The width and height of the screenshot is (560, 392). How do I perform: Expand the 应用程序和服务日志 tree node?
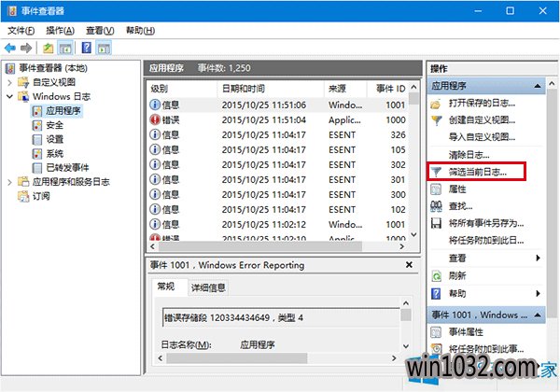10,182
